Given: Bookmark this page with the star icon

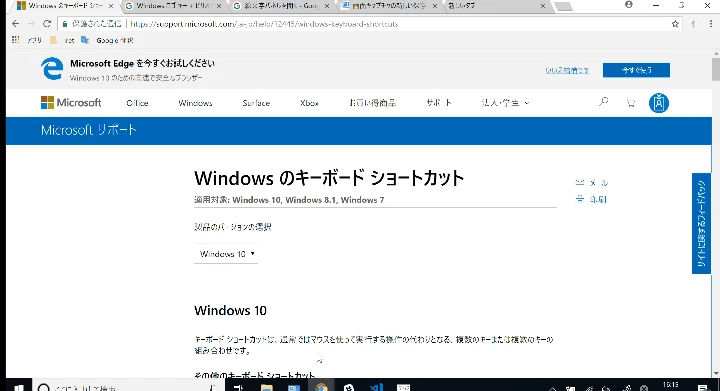Looking at the screenshot, I should click(675, 24).
